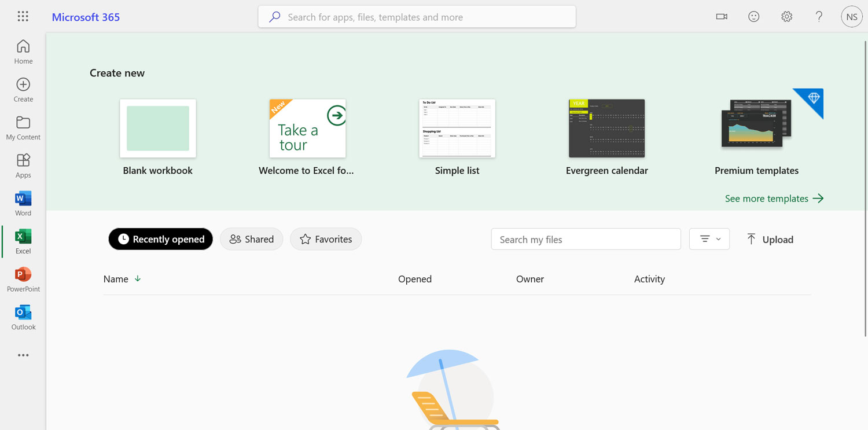Go to Home in the left sidebar
This screenshot has height=430, width=868.
(x=23, y=52)
